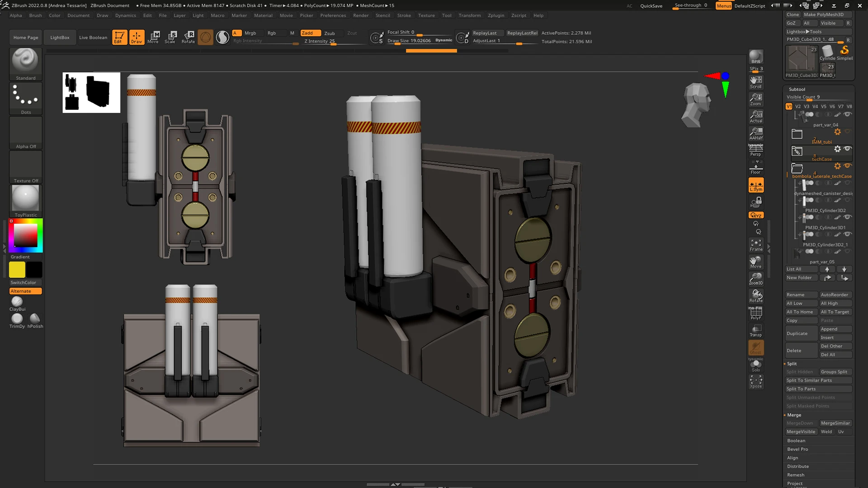
Task: Collapse the Subtool panel header
Action: point(797,89)
